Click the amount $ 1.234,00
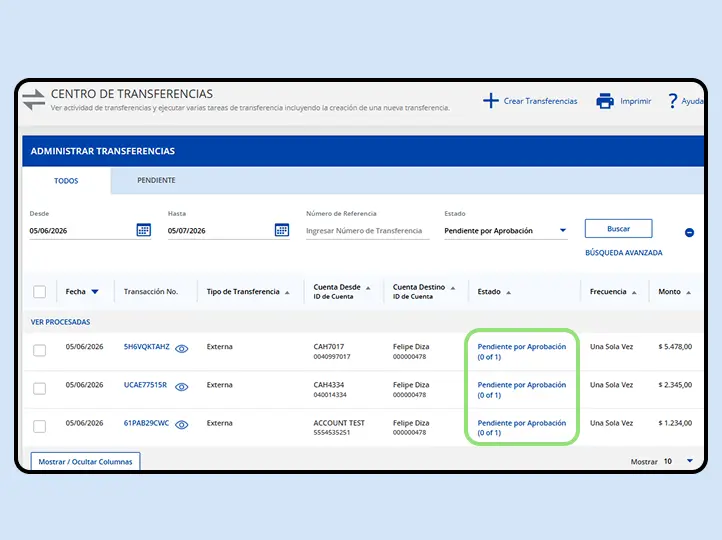The image size is (722, 540). coord(675,423)
